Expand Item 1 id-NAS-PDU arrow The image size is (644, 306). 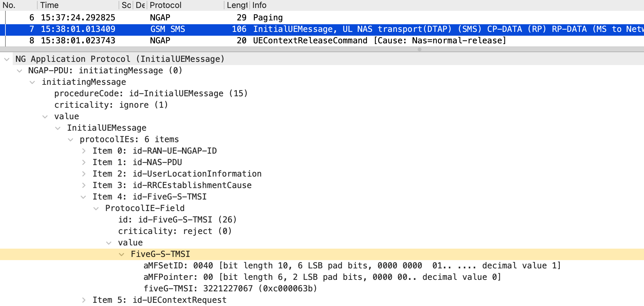[84, 162]
